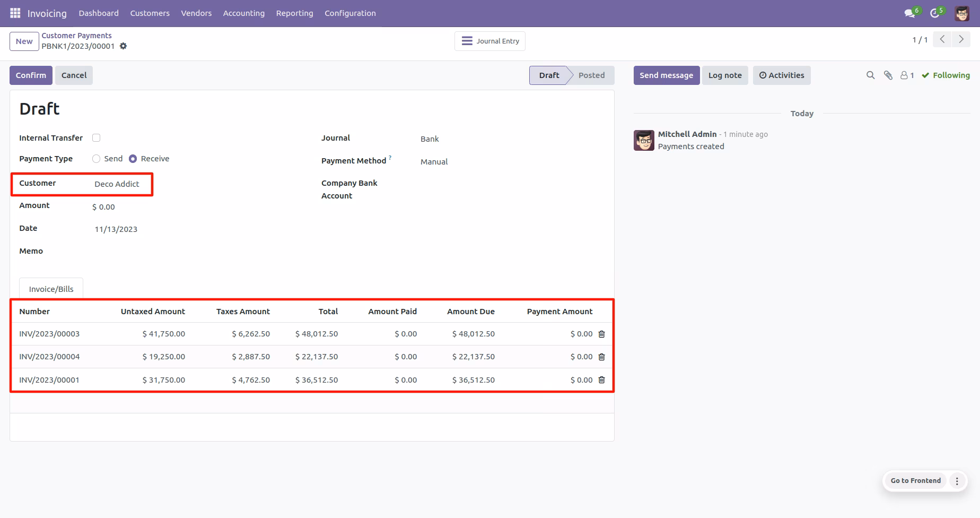Open the conversations chat icon
Viewport: 980px width, 518px height.
(x=910, y=13)
